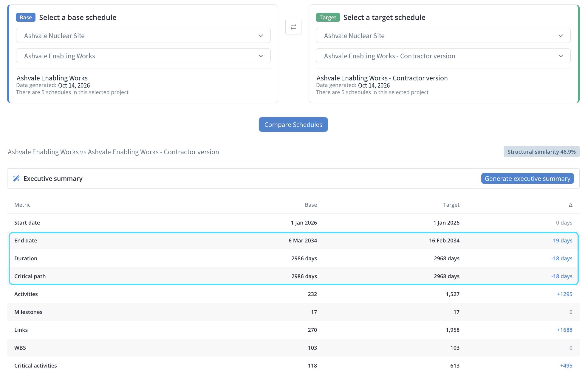
Task: Select the Links row label
Action: [21, 330]
